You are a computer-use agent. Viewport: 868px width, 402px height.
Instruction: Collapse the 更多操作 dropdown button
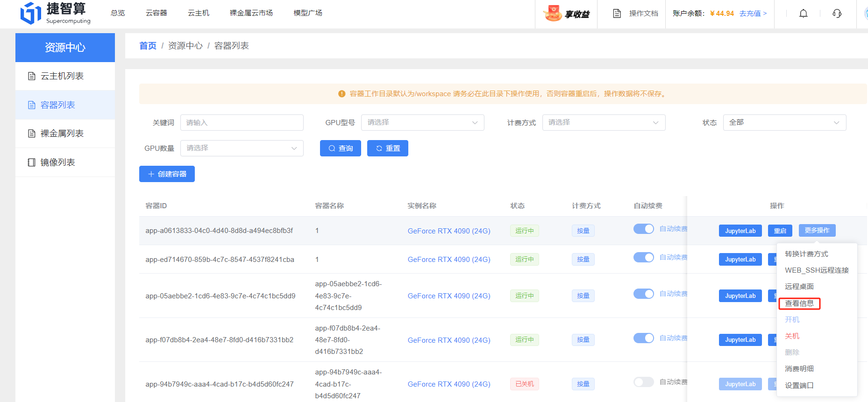point(817,231)
